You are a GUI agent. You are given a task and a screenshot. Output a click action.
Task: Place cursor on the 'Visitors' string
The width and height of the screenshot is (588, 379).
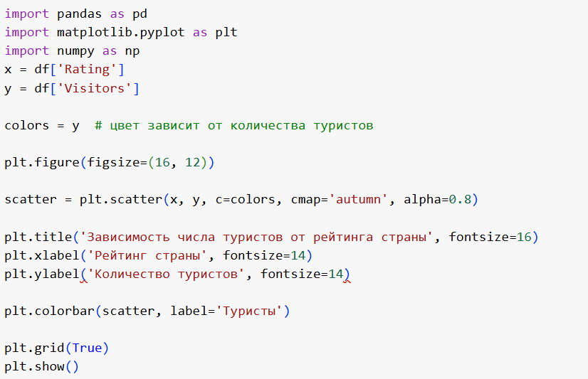coord(95,88)
